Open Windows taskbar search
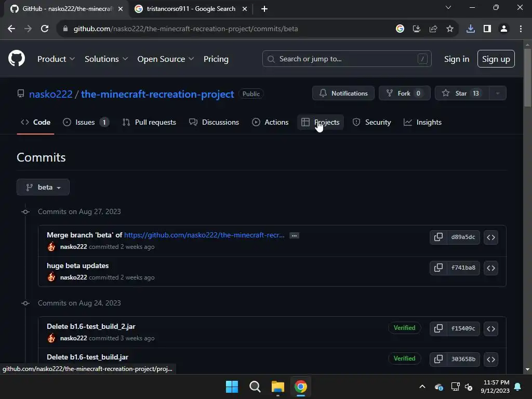Viewport: 532px width, 399px height. (255, 387)
